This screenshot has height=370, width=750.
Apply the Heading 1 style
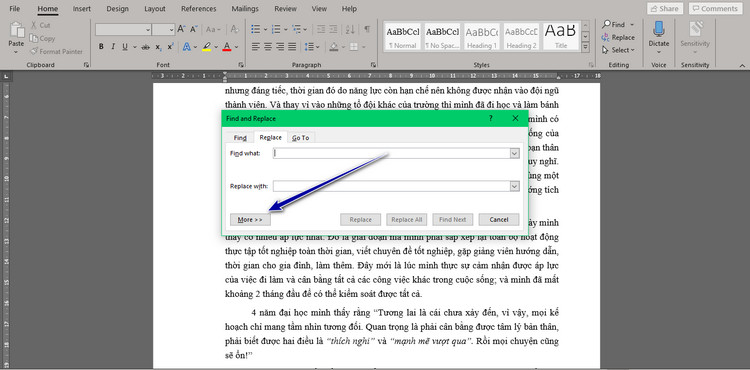click(x=482, y=37)
